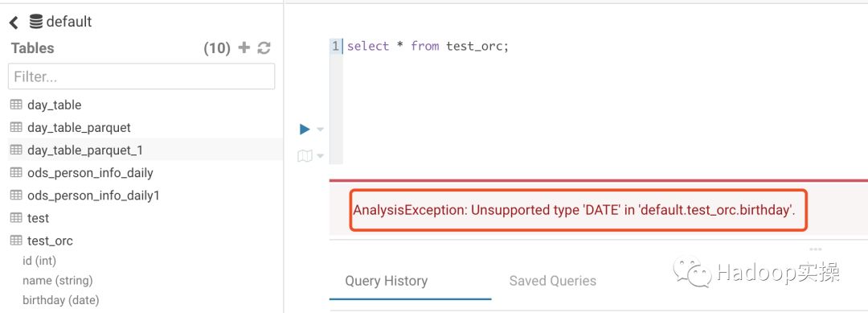The height and width of the screenshot is (313, 868).
Task: Collapse the test_orc table columns
Action: click(50, 241)
